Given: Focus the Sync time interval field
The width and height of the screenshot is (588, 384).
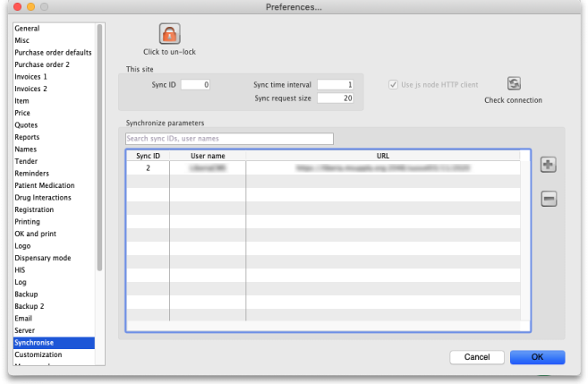Looking at the screenshot, I should (x=335, y=84).
